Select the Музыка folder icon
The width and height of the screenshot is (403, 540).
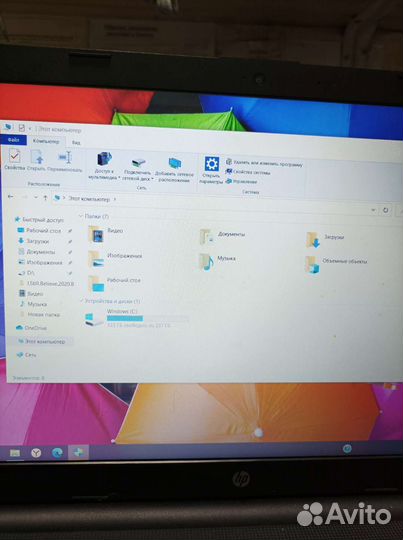(x=207, y=262)
